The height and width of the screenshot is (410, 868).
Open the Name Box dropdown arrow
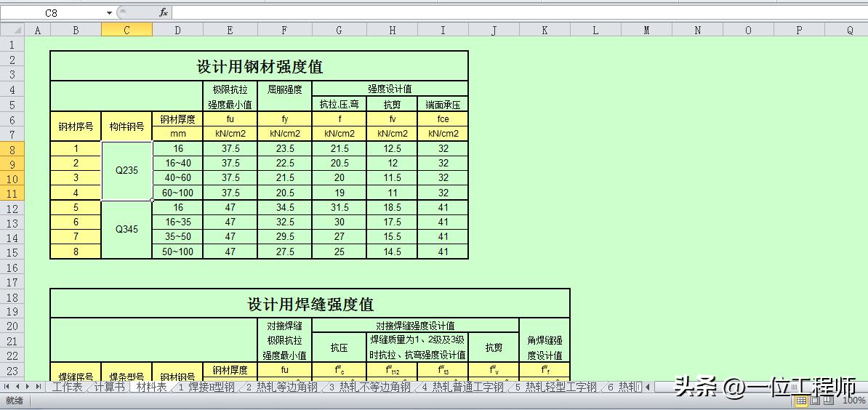pyautogui.click(x=109, y=13)
